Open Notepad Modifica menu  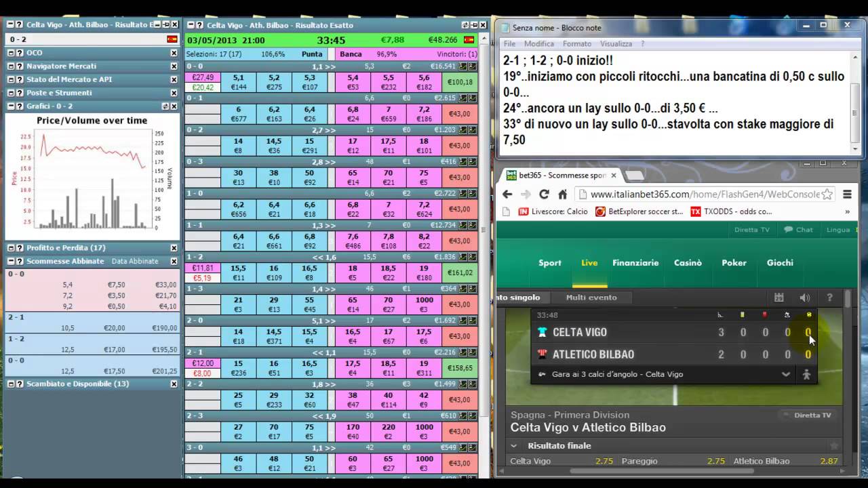pos(539,43)
